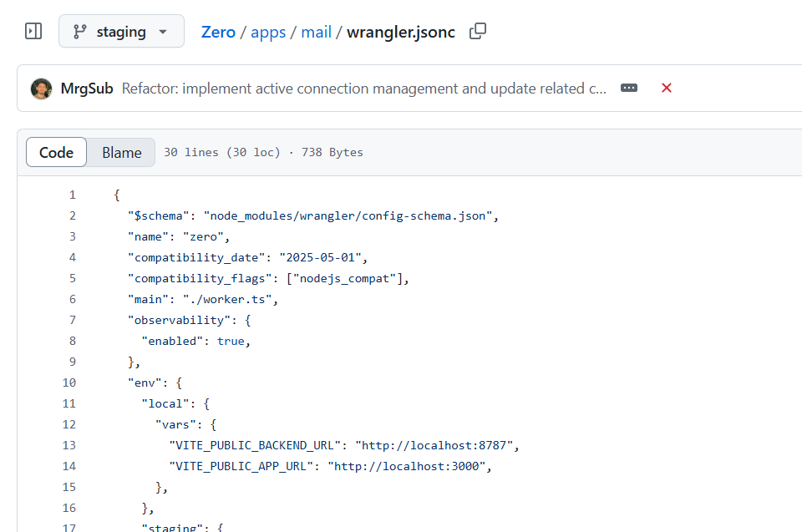This screenshot has width=802, height=532.
Task: Select line number 7 in the gutter
Action: tap(72, 320)
